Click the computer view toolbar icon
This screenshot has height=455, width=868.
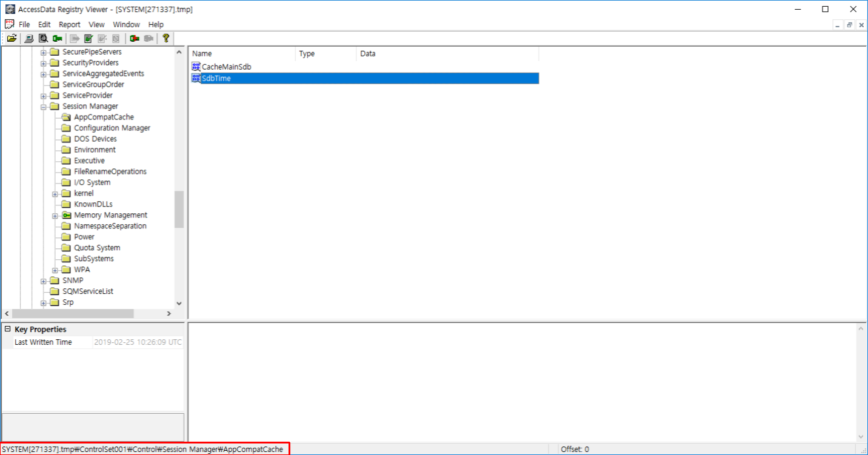point(28,38)
